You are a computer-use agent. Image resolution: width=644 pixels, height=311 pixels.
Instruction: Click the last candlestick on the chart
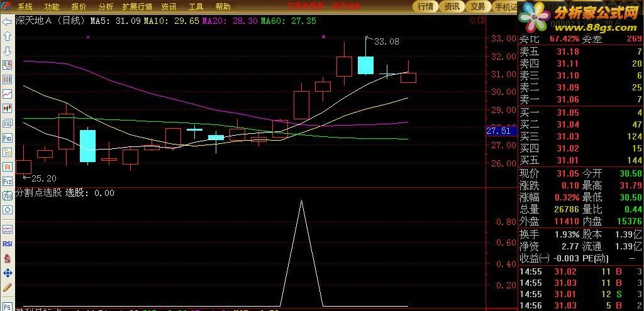[408, 77]
